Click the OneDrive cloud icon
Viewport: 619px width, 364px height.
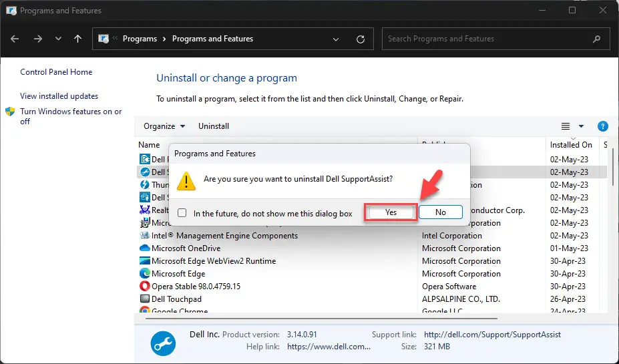point(144,248)
